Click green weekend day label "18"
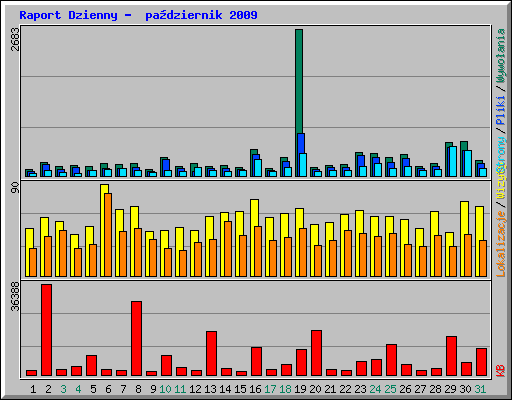Image resolution: width=512 pixels, height=400 pixels. pos(285,389)
